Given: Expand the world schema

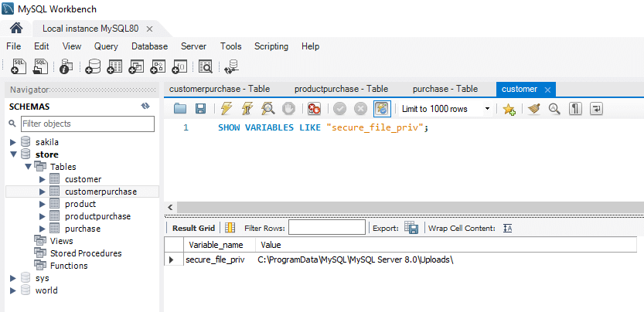Looking at the screenshot, I should (13, 290).
